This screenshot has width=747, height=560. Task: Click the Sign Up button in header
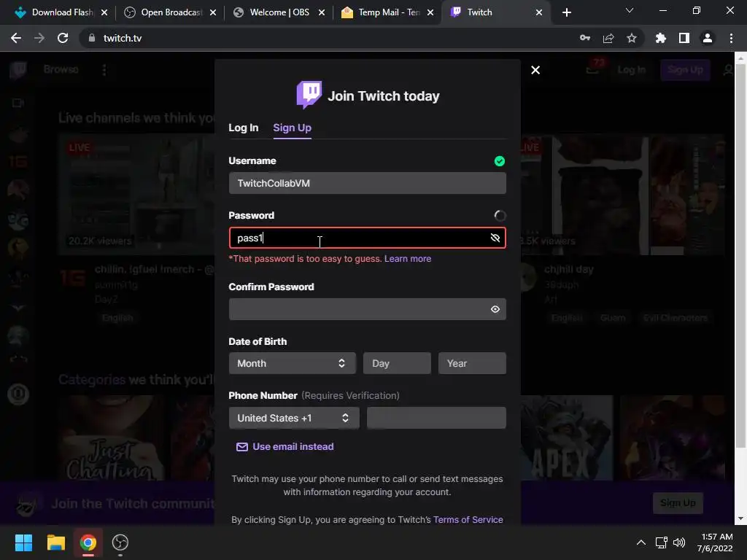click(x=685, y=70)
